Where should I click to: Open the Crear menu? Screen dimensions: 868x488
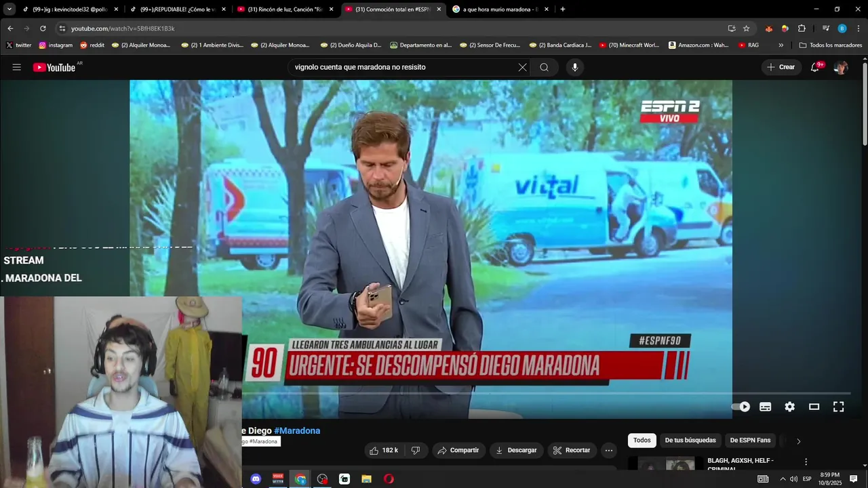pos(781,67)
